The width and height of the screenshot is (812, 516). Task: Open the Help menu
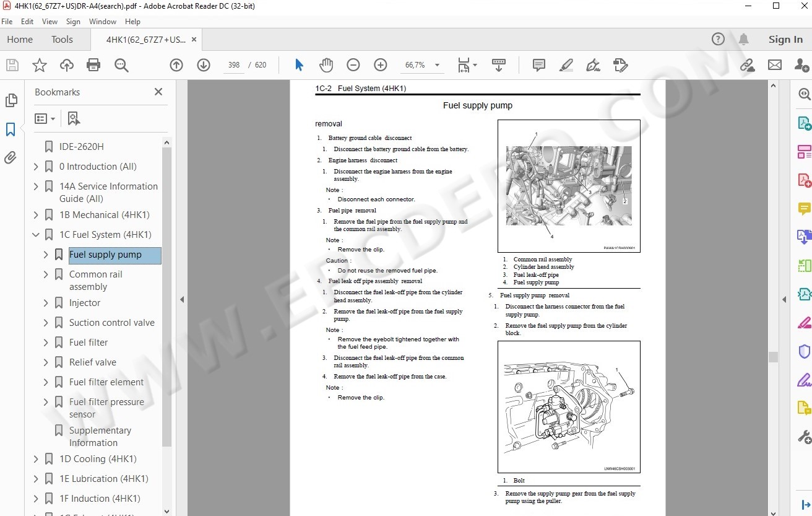click(132, 21)
